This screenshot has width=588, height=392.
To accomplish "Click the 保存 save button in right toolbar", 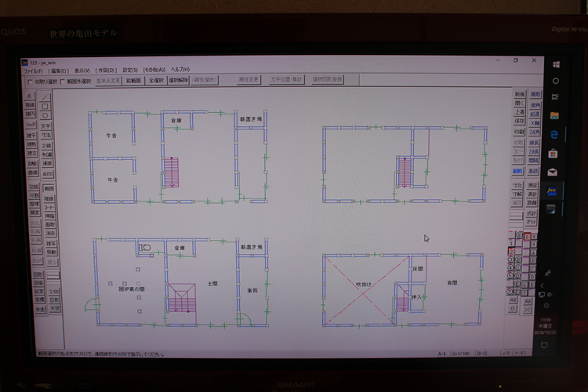I will tap(519, 122).
